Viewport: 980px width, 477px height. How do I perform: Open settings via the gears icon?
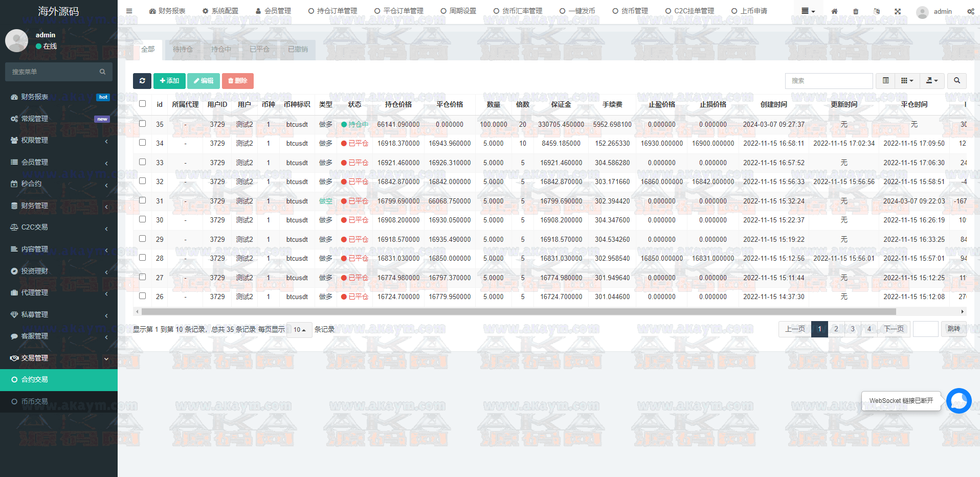pos(970,11)
